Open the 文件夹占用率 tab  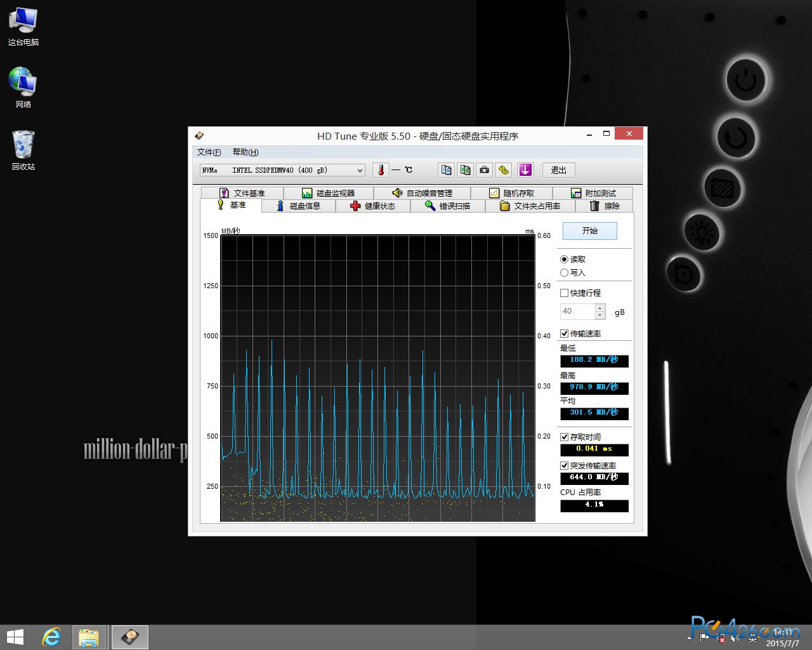pos(530,206)
